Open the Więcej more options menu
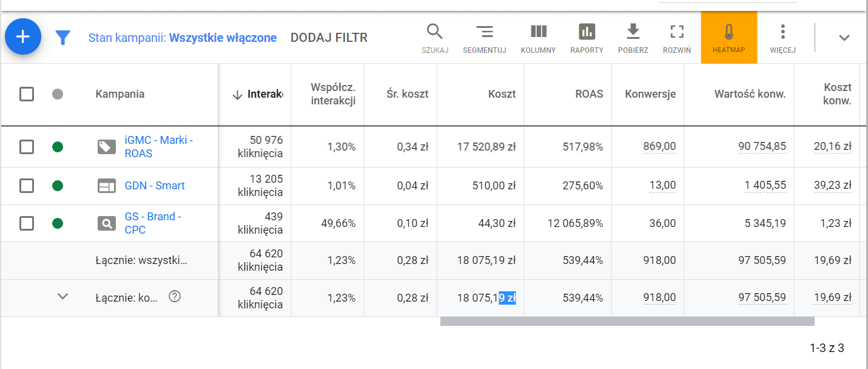The width and height of the screenshot is (868, 369). [782, 38]
